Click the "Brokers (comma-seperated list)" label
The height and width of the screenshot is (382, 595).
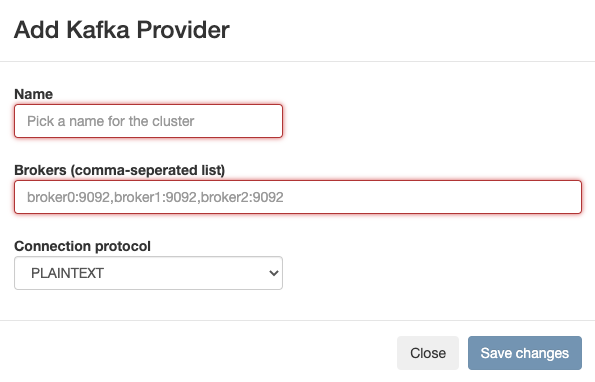120,170
